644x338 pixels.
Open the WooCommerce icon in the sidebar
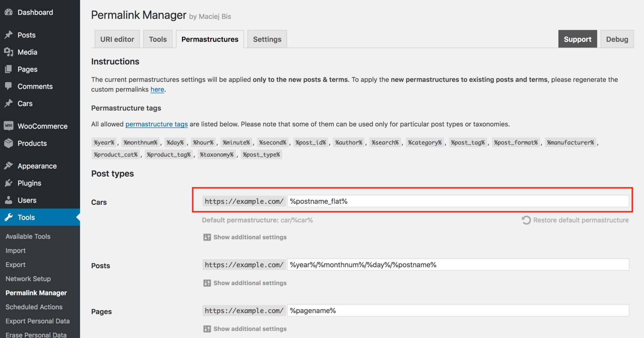click(8, 126)
